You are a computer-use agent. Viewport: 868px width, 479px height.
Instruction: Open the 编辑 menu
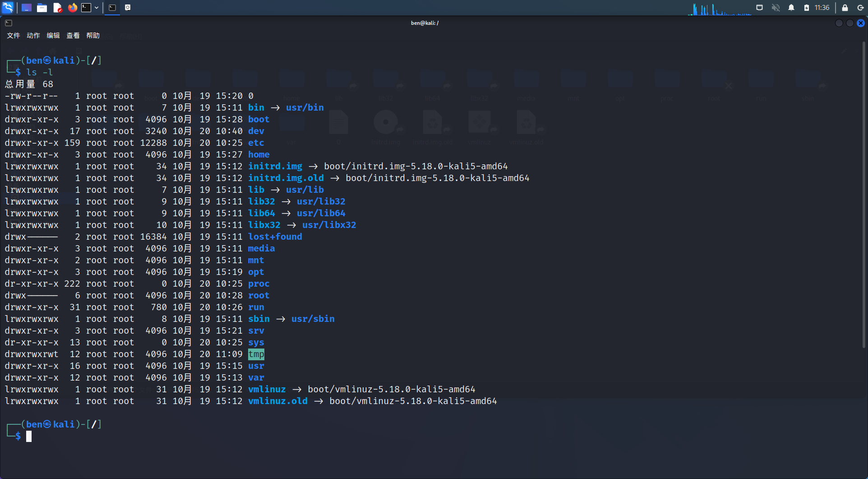click(x=53, y=35)
